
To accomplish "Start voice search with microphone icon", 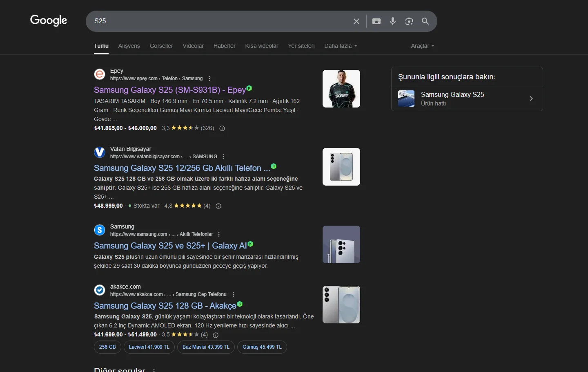I will tap(393, 21).
